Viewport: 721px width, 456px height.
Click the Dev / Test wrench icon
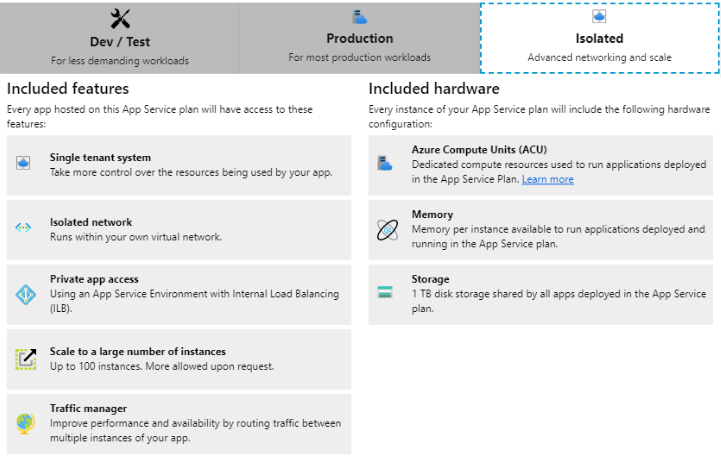tap(120, 18)
